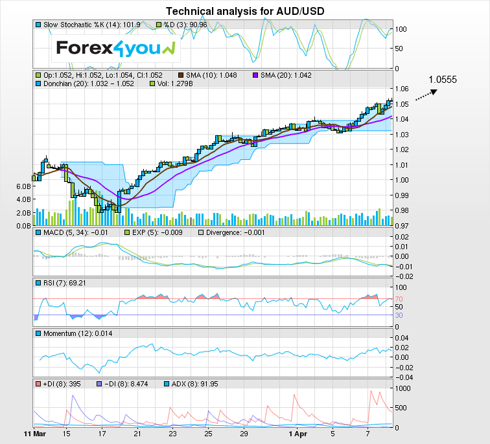Click the 'ADX (8): 91.95' label
The height and width of the screenshot is (444, 490).
coord(195,384)
